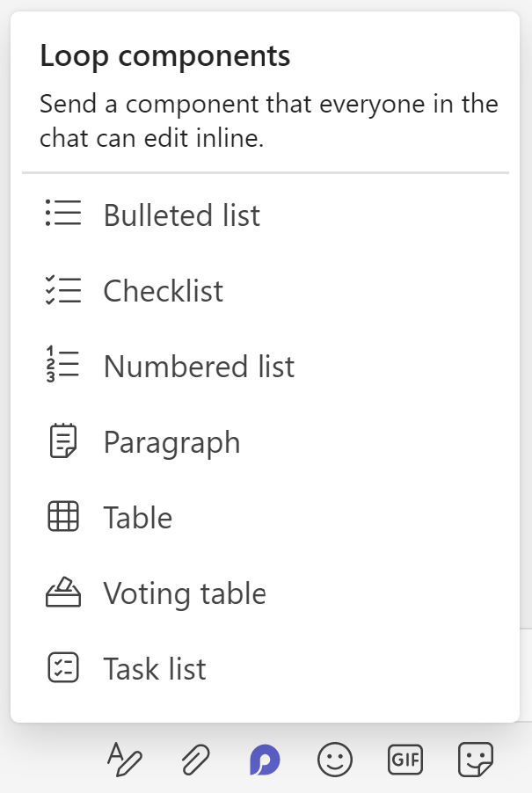Image resolution: width=532 pixels, height=793 pixels.
Task: Open the GIF picker
Action: (405, 759)
